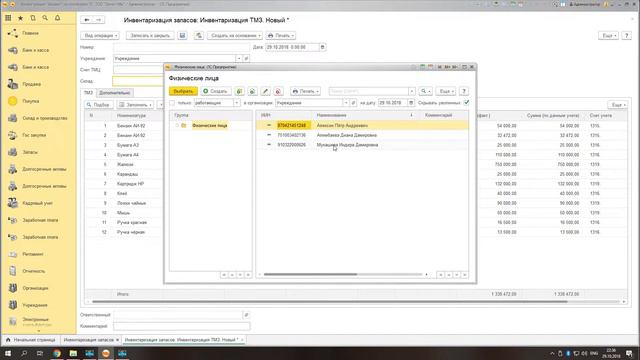The height and width of the screenshot is (360, 640).
Task: Click the create group icon in Физические лица
Action: pos(240,91)
